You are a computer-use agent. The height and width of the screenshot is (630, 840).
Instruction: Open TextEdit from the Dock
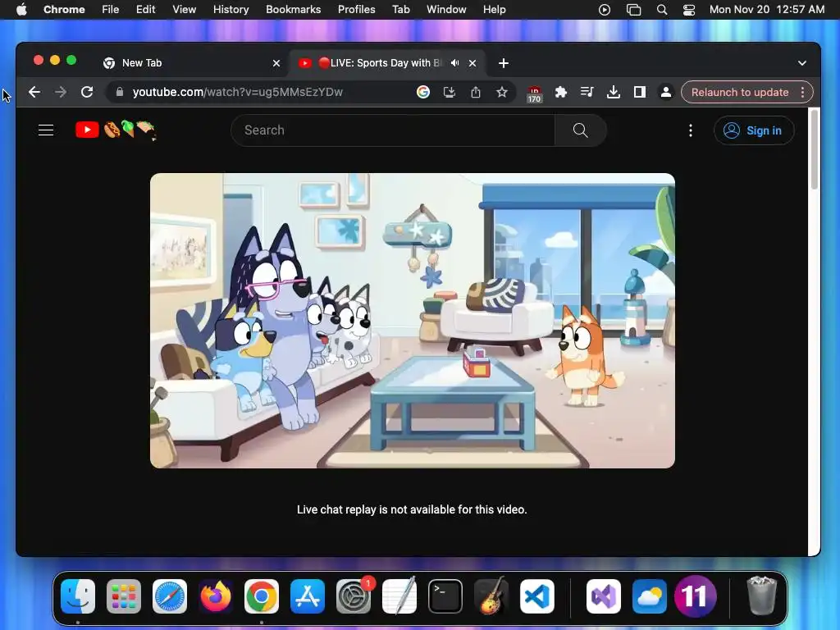point(399,596)
